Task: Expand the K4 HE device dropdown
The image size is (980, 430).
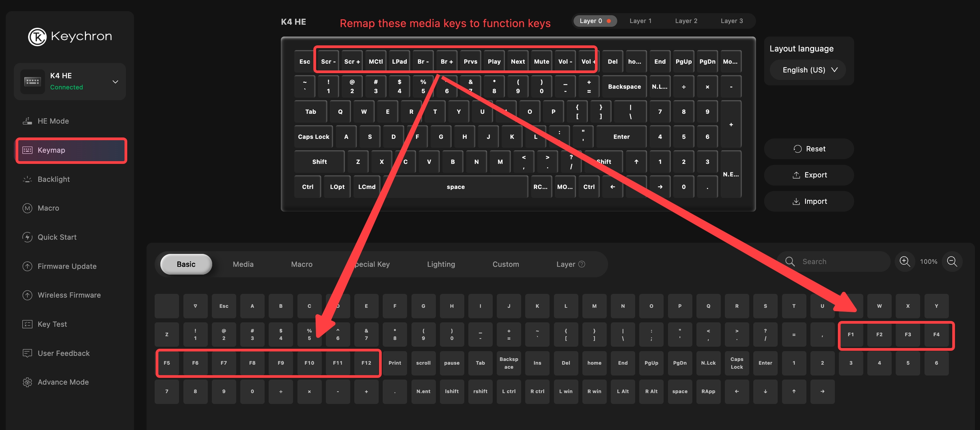Action: (115, 82)
